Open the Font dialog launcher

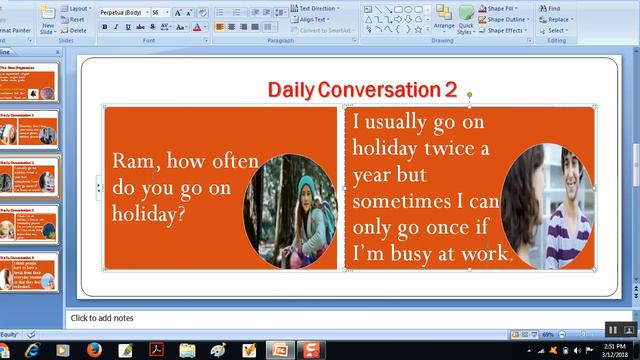point(206,41)
